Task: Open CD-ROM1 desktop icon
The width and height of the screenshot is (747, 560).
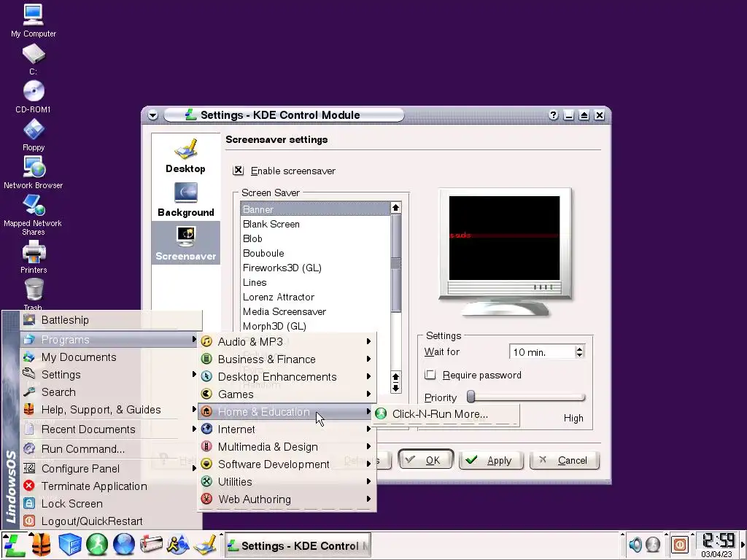Action: (34, 97)
